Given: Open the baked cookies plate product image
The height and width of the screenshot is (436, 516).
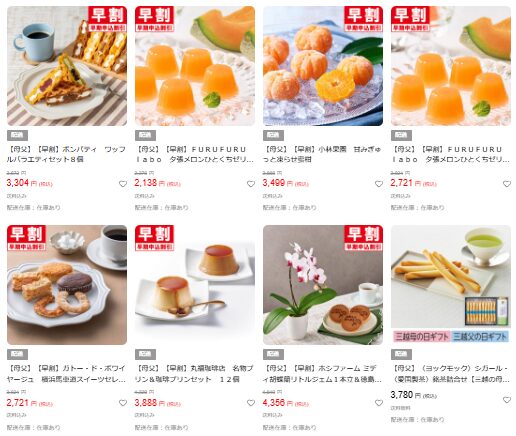Looking at the screenshot, I should click(67, 285).
